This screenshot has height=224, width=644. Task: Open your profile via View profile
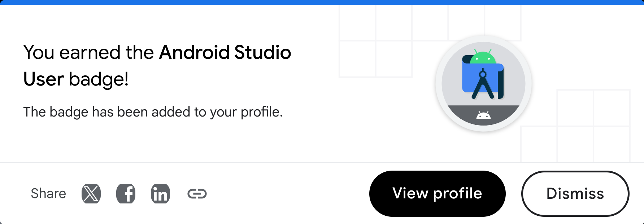pos(437,194)
